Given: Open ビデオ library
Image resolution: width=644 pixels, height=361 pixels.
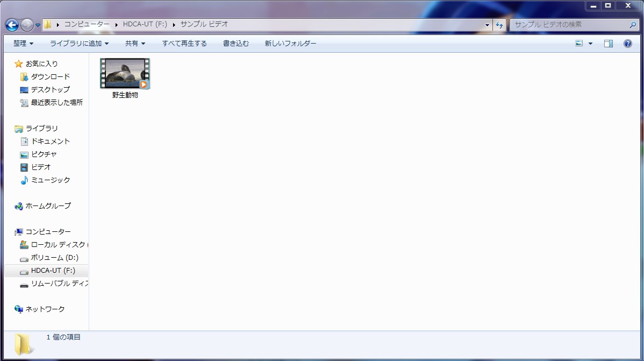Looking at the screenshot, I should click(x=41, y=167).
